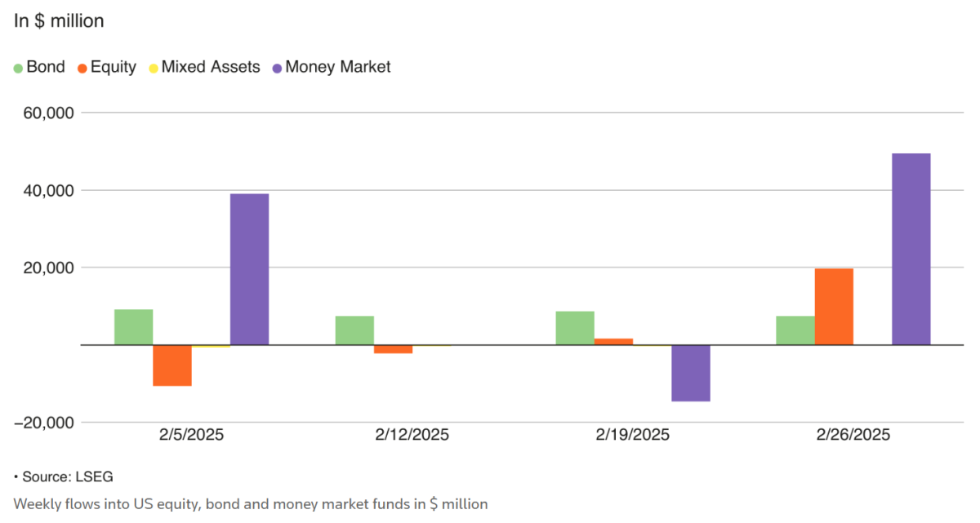Click the green Bond bar for 2/12/2025
Image resolution: width=980 pixels, height=523 pixels.
[354, 330]
